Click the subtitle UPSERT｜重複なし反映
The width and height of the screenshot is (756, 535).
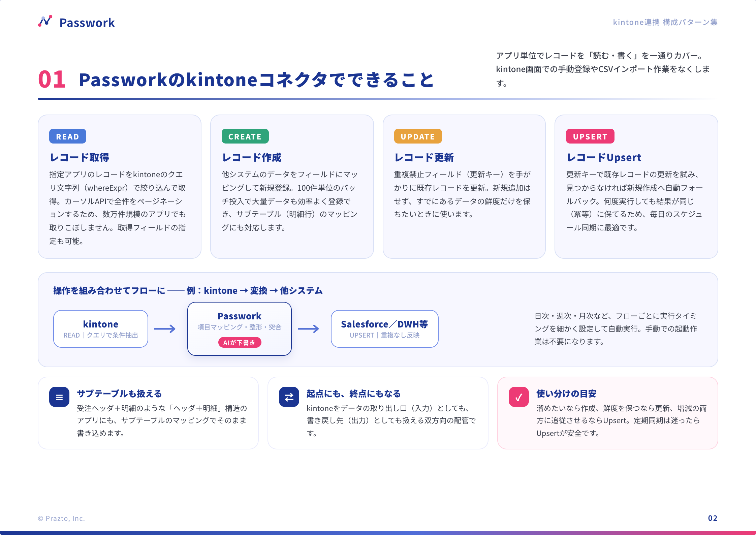click(385, 335)
